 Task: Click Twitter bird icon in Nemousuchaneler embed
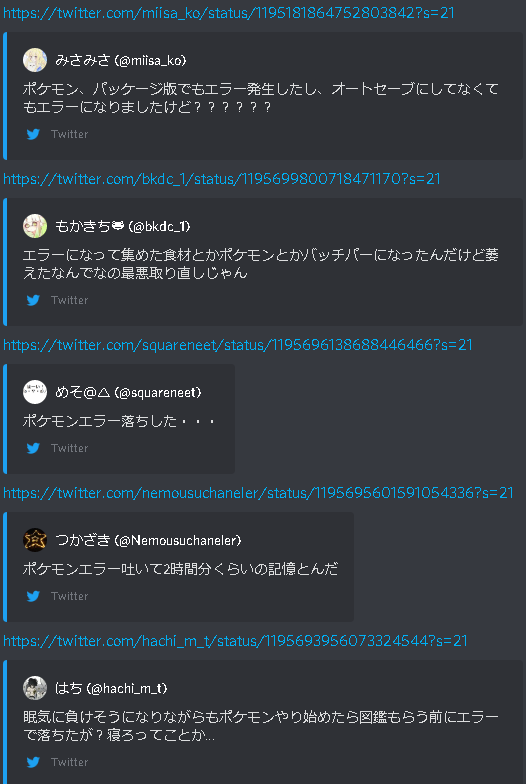[34, 596]
